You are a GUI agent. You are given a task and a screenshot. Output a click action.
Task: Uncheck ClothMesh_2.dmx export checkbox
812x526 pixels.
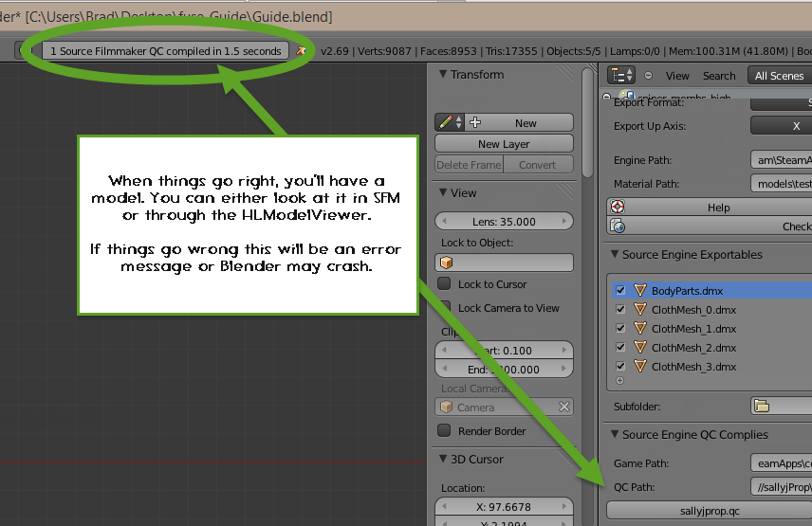[x=620, y=347]
